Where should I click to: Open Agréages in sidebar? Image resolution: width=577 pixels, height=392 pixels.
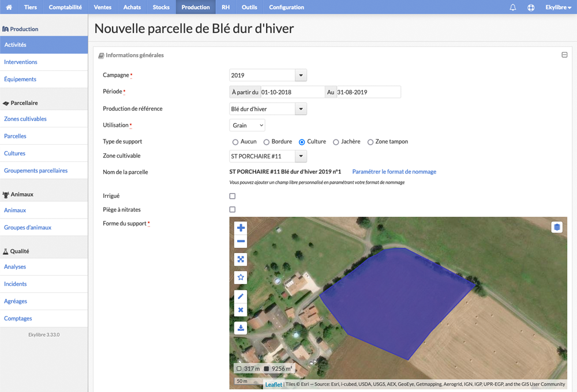[44, 301]
